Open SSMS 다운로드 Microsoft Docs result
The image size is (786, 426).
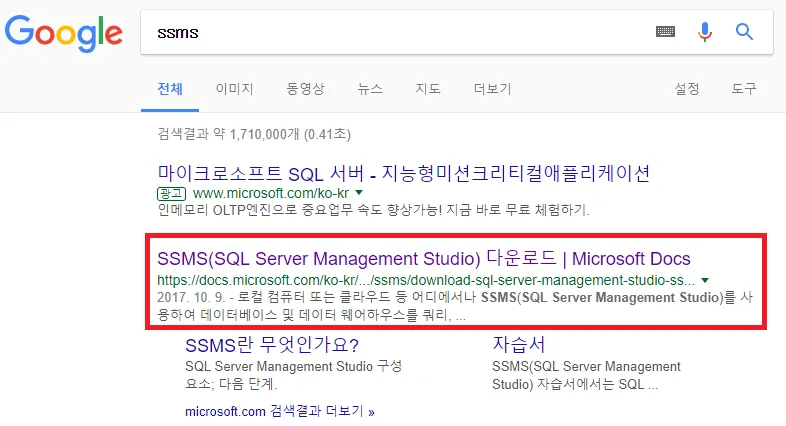424,259
